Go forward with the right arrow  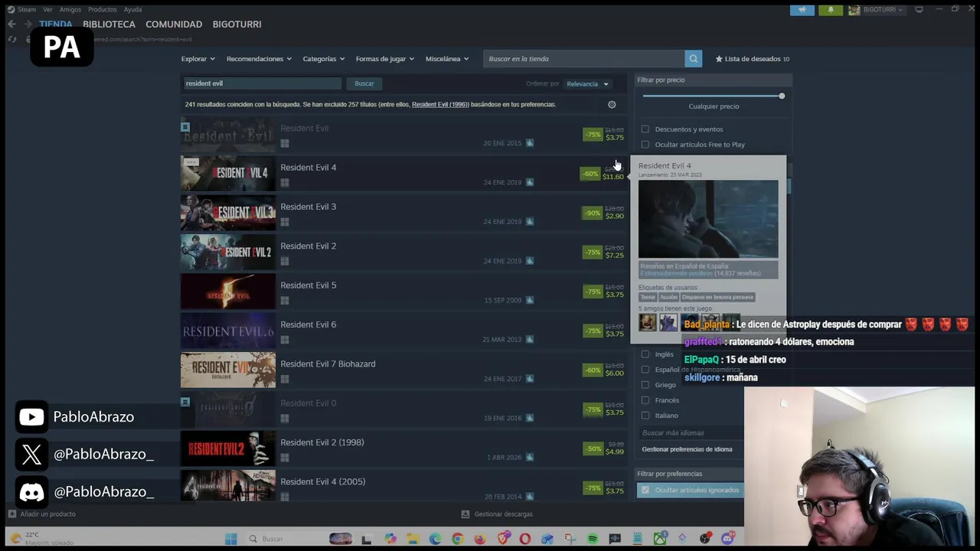28,24
